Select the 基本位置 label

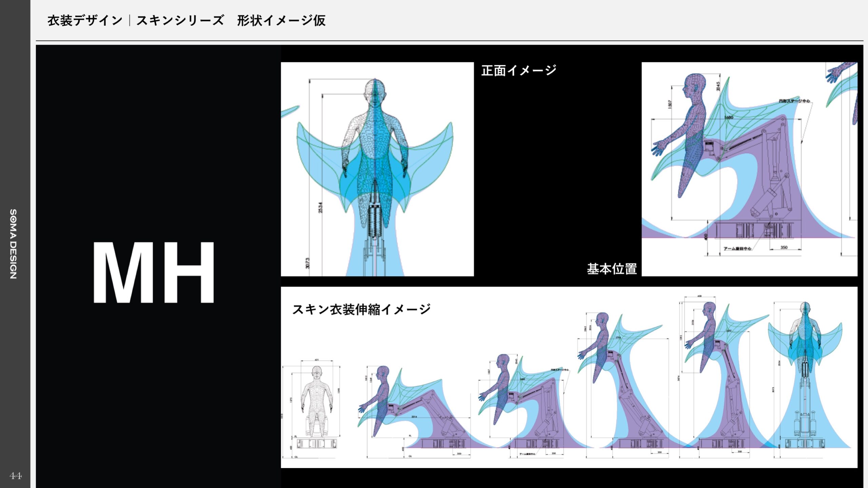(x=612, y=269)
